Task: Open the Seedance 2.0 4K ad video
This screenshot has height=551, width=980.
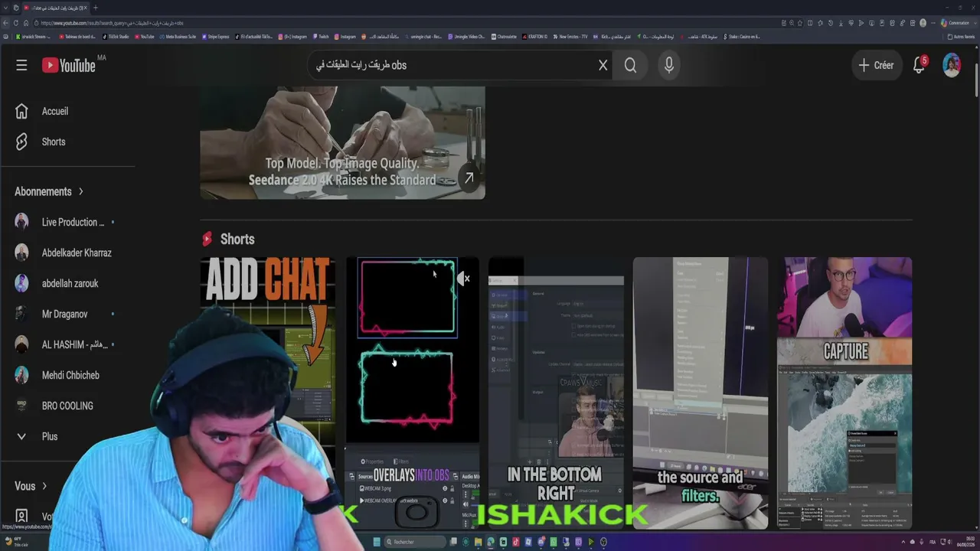Action: pyautogui.click(x=342, y=142)
